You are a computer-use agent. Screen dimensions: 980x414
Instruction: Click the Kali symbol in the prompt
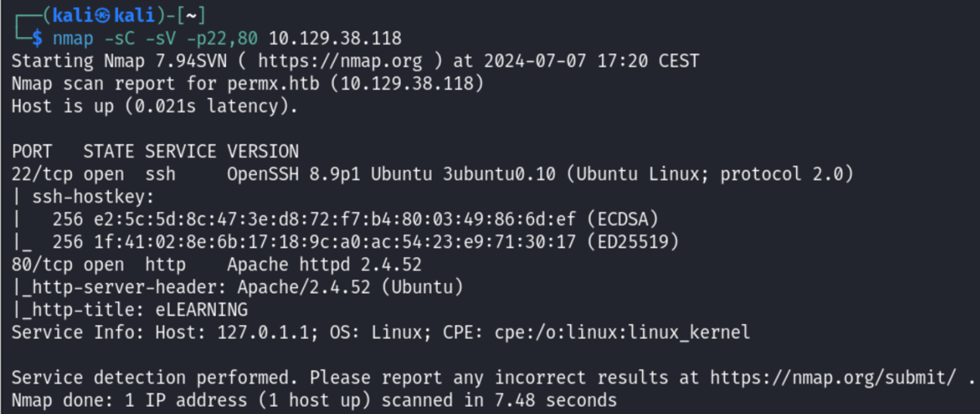coord(102,16)
